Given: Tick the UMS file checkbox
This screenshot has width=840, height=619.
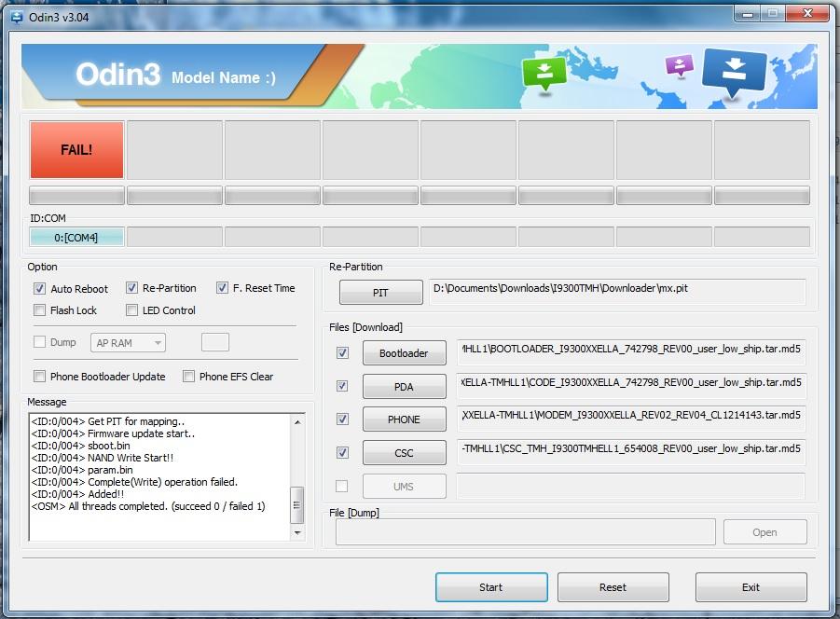Looking at the screenshot, I should (x=342, y=487).
